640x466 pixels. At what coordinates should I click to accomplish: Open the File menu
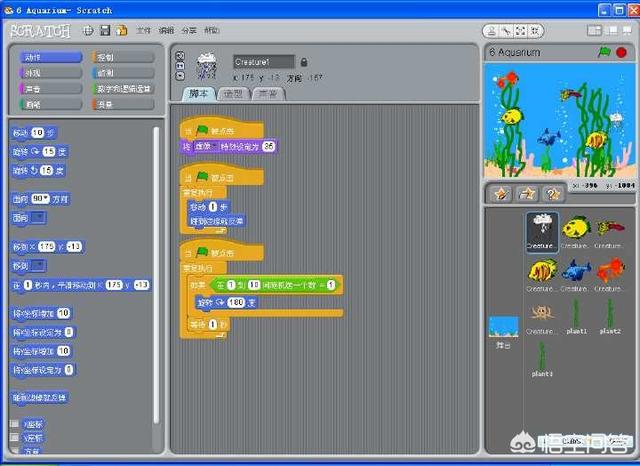tap(144, 31)
